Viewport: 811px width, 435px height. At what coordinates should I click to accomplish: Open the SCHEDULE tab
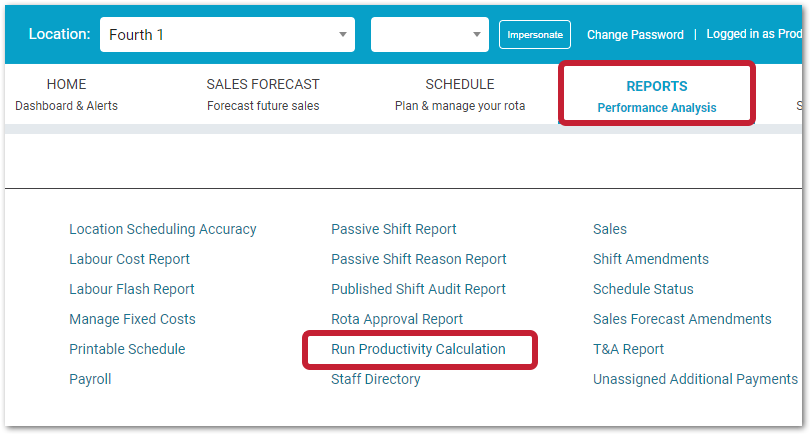tap(460, 95)
